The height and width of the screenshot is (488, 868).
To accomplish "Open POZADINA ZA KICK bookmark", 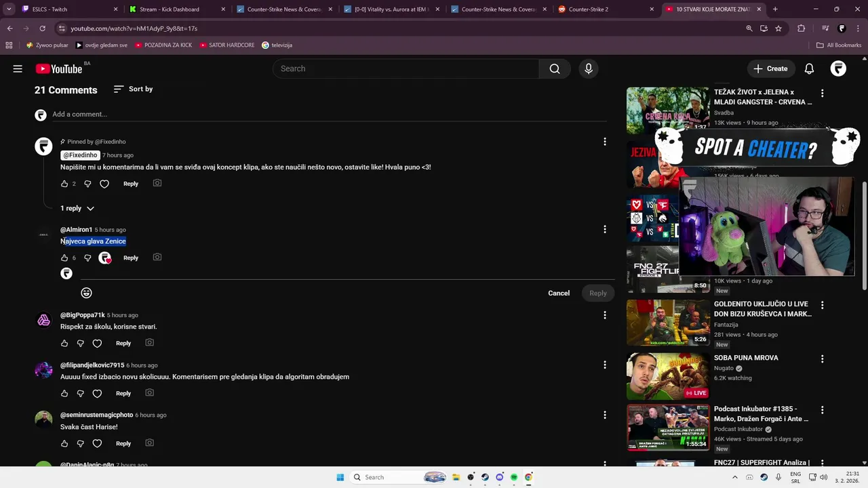I will click(x=163, y=45).
